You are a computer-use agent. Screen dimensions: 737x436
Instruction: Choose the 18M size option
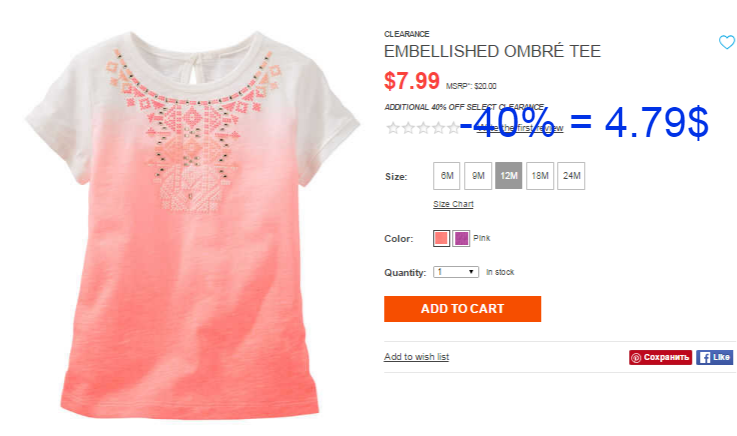540,176
